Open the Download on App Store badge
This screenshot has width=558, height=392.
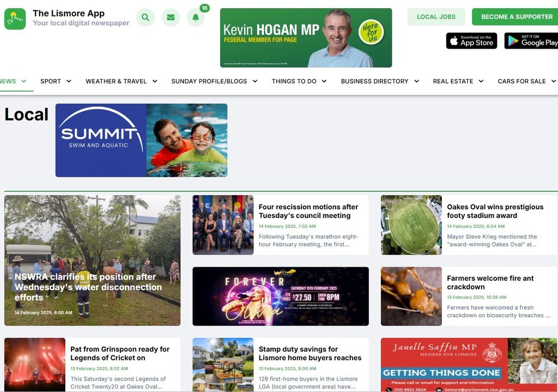pyautogui.click(x=471, y=40)
